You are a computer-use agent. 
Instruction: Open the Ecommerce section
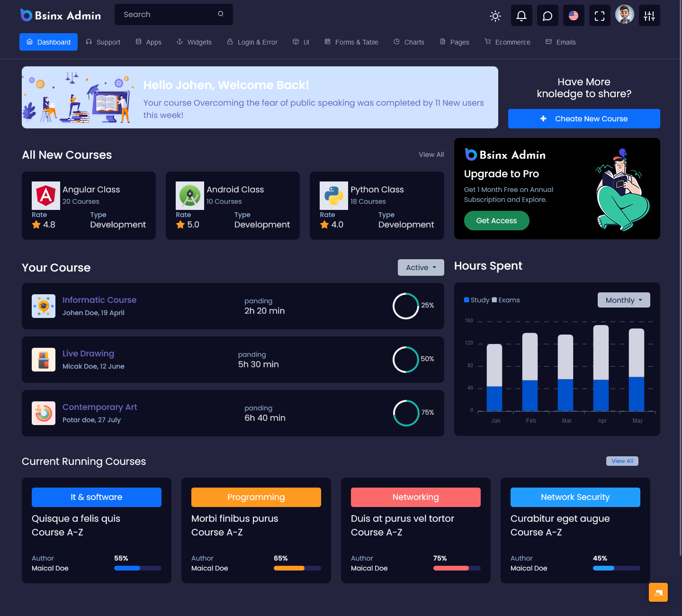click(507, 42)
